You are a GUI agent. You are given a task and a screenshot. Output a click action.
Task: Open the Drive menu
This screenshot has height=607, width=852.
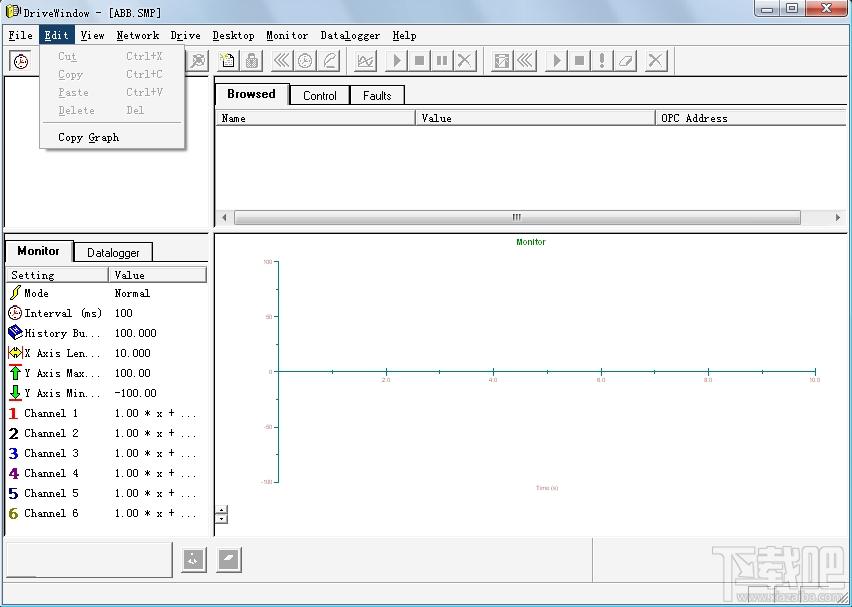(185, 35)
